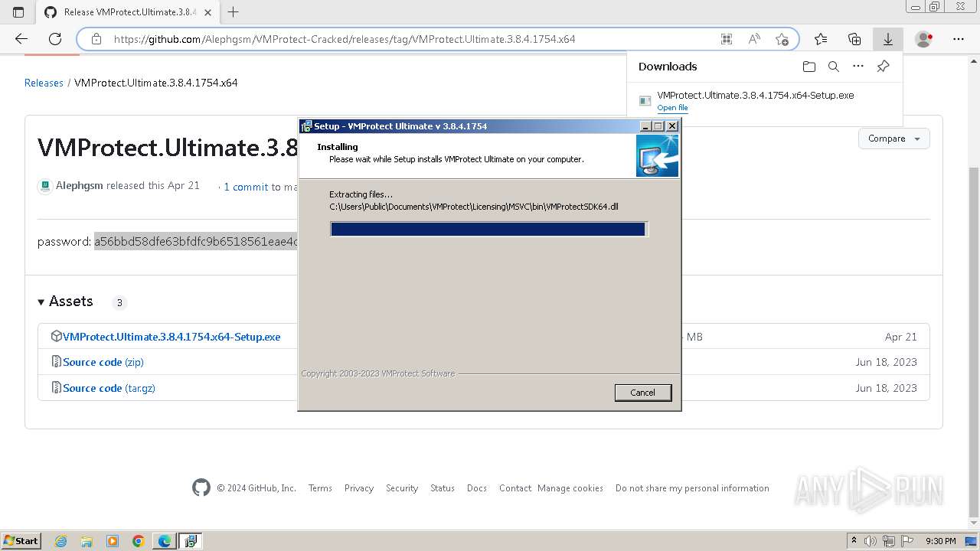Open Terms footer link
This screenshot has height=551, width=980.
(320, 488)
